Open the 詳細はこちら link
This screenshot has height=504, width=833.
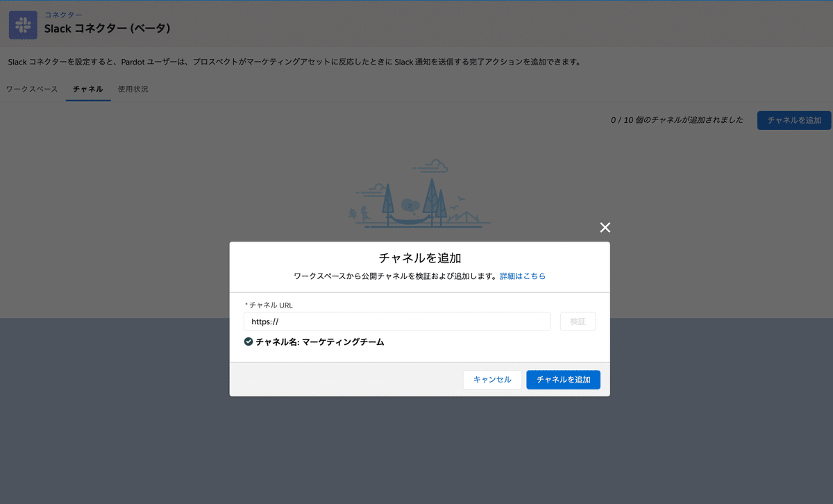point(523,276)
